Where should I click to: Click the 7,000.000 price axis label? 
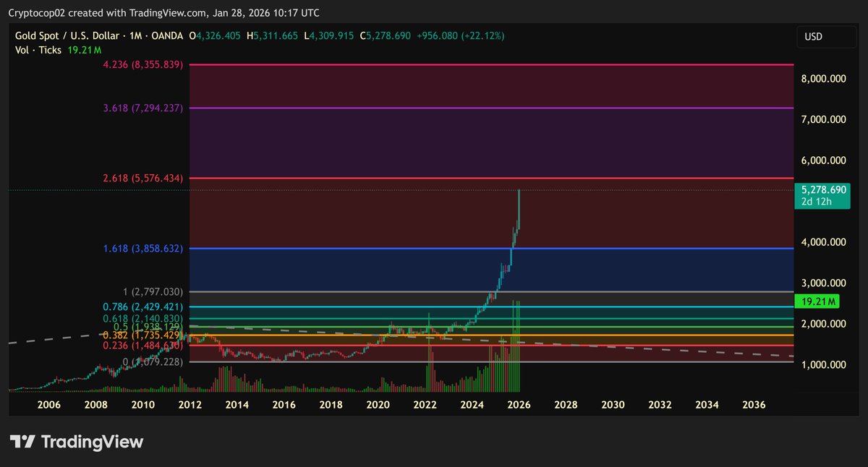[x=824, y=119]
